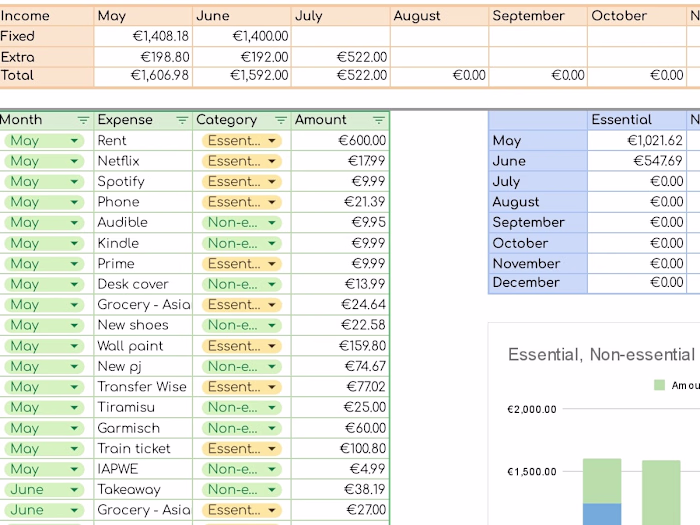Click the Rent amount cell €600.00
The height and width of the screenshot is (525, 700).
point(340,141)
